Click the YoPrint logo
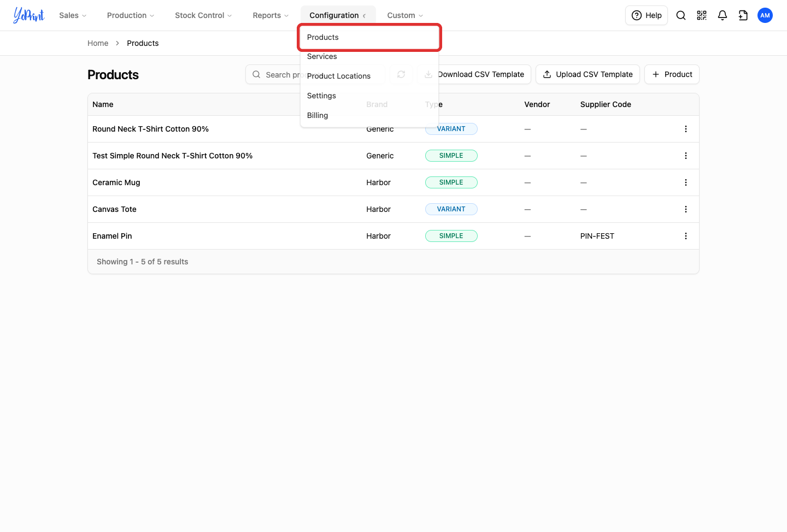Image resolution: width=787 pixels, height=532 pixels. (x=29, y=15)
